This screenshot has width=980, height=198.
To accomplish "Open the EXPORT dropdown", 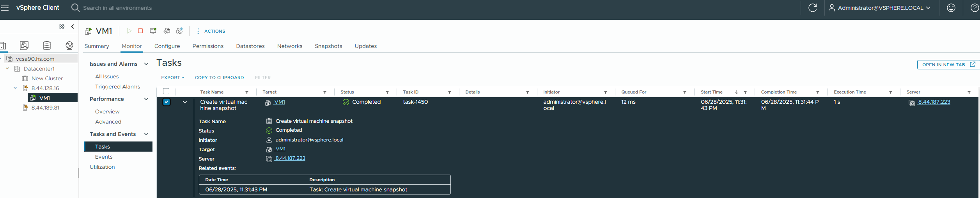I will 173,78.
